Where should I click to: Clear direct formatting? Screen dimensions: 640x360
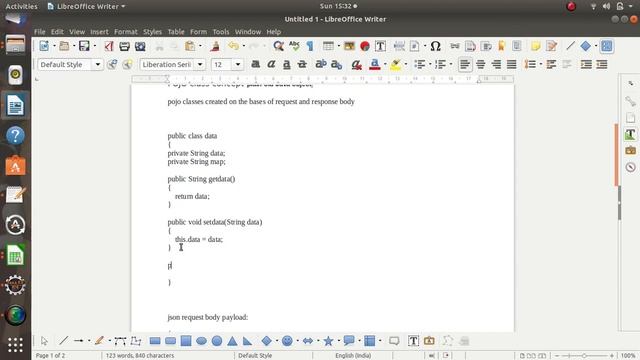click(x=356, y=64)
